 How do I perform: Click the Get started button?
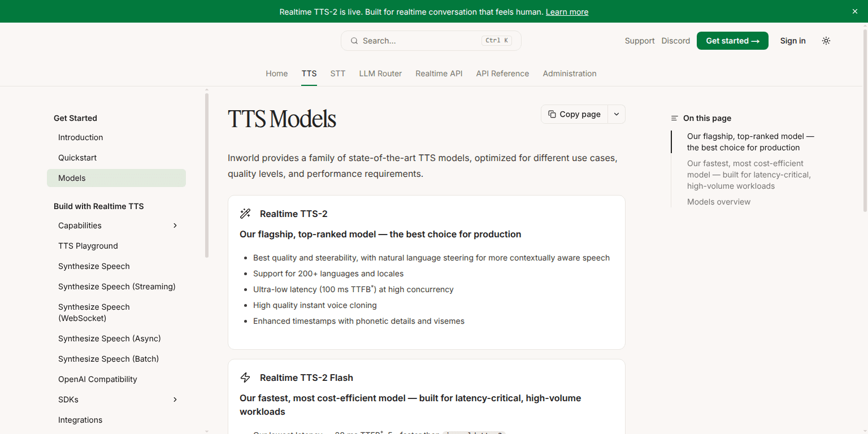(x=732, y=41)
